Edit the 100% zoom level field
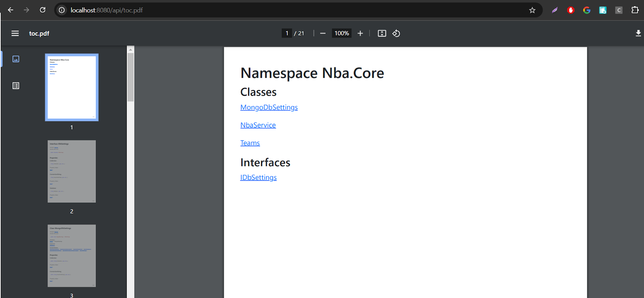Image resolution: width=644 pixels, height=298 pixels. (342, 33)
